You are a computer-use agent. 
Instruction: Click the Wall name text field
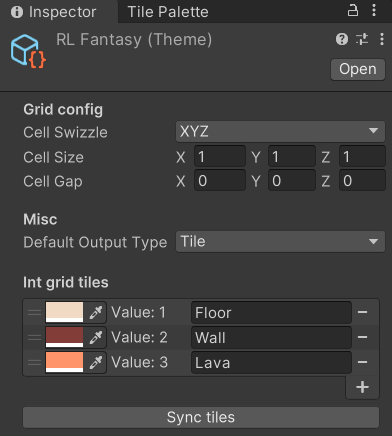(271, 338)
